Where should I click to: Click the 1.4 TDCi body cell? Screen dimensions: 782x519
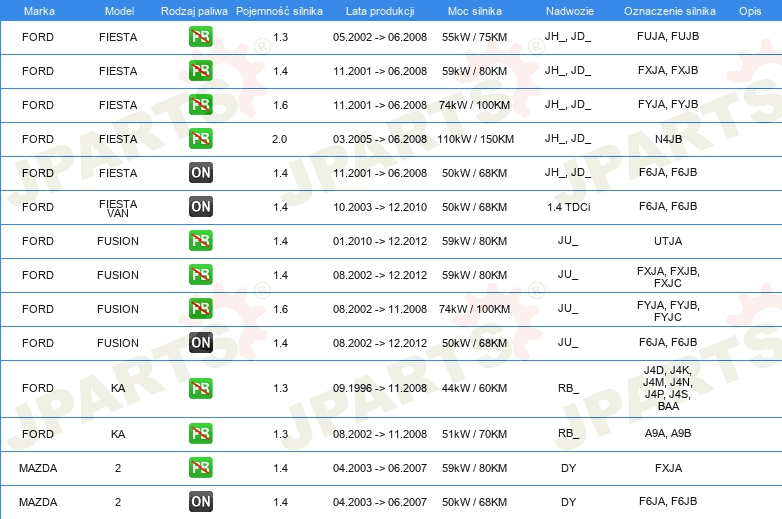(x=569, y=207)
